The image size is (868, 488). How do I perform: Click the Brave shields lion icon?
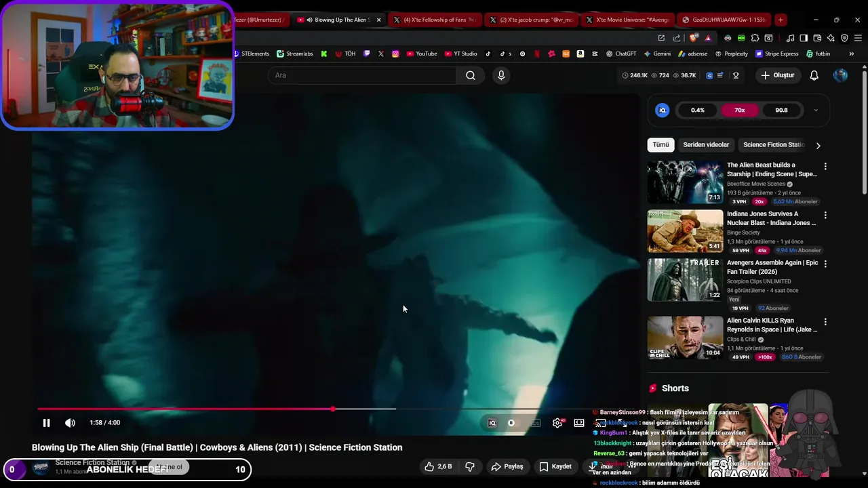click(x=692, y=38)
